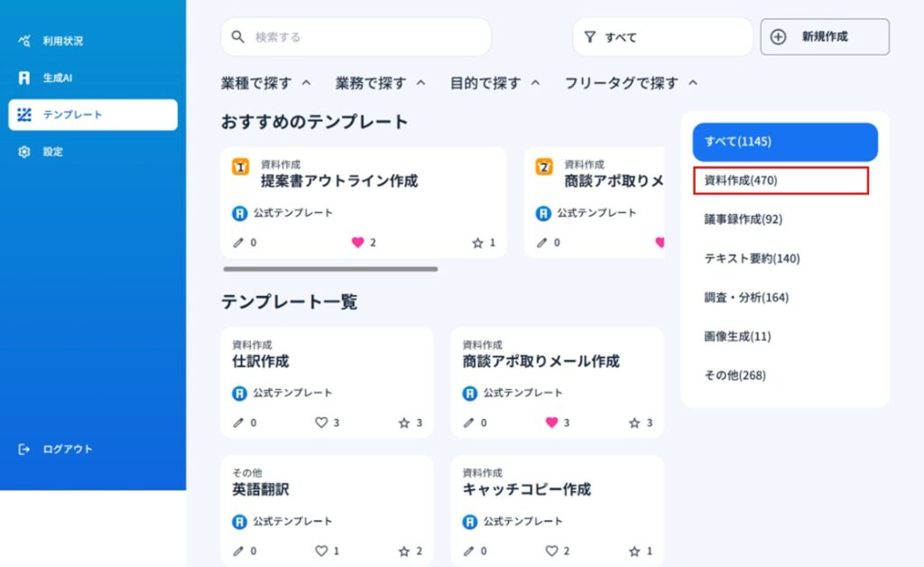Toggle star favorite on 商談アポ取りメール作成 card

tap(634, 423)
